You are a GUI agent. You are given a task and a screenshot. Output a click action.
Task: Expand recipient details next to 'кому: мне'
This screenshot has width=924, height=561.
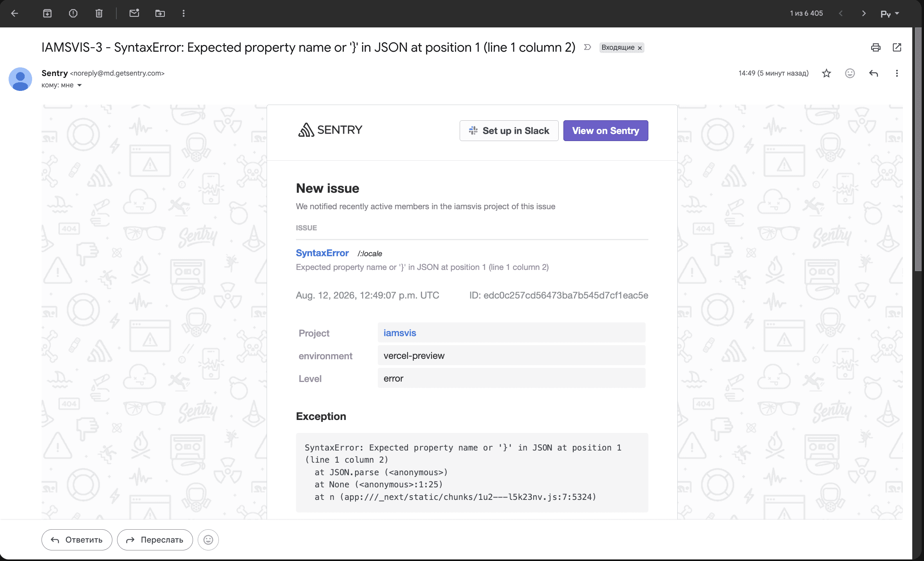point(79,85)
